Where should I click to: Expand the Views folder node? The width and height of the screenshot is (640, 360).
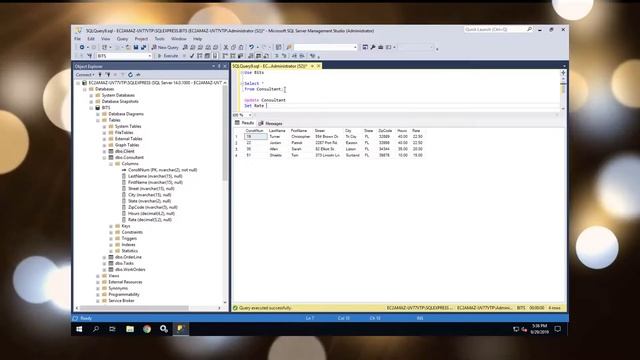(98, 276)
